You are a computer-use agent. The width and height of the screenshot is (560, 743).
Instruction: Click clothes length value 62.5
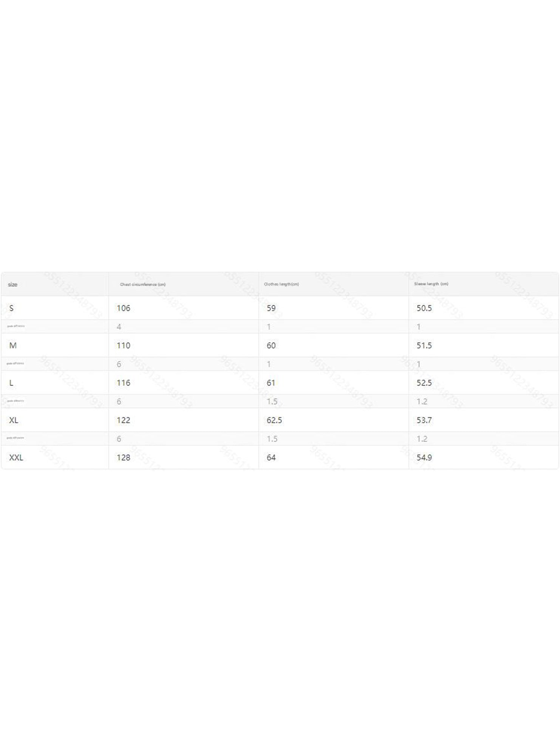tap(274, 420)
